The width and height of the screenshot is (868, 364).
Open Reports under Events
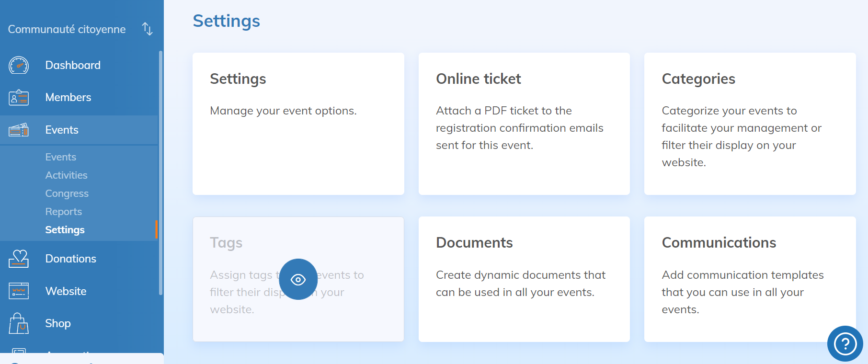(63, 212)
